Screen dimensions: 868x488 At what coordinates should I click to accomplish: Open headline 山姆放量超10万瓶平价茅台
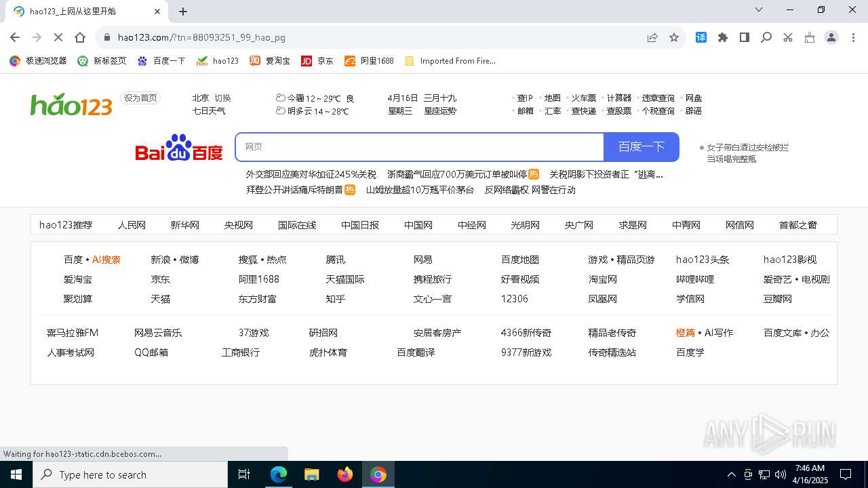point(420,190)
